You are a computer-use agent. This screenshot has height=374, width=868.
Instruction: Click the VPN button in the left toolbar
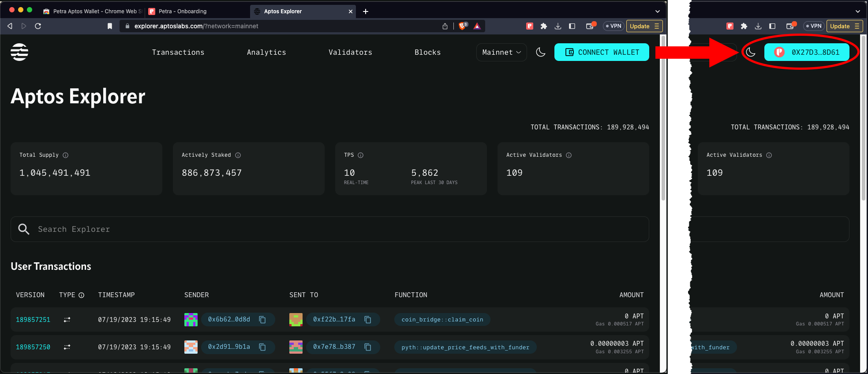tap(614, 26)
